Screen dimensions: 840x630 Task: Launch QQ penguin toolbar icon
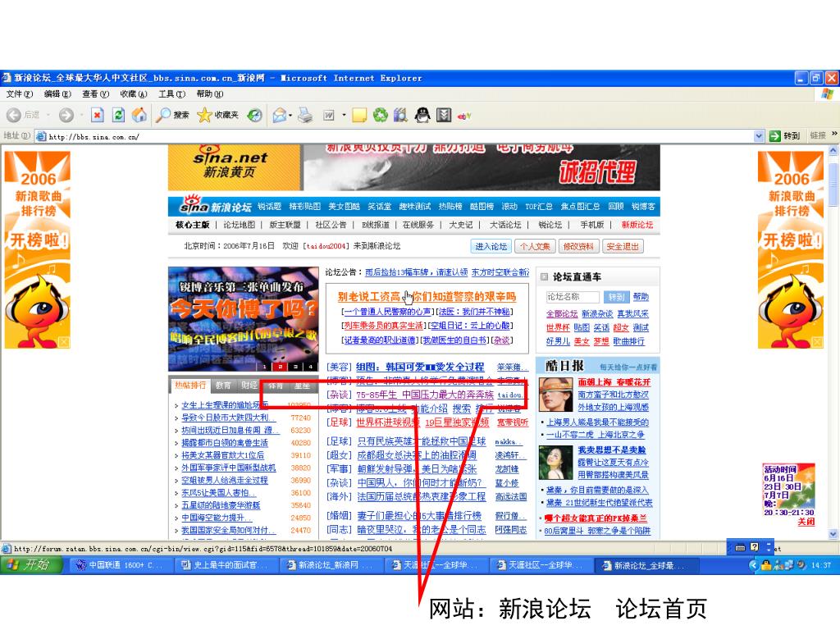click(422, 115)
